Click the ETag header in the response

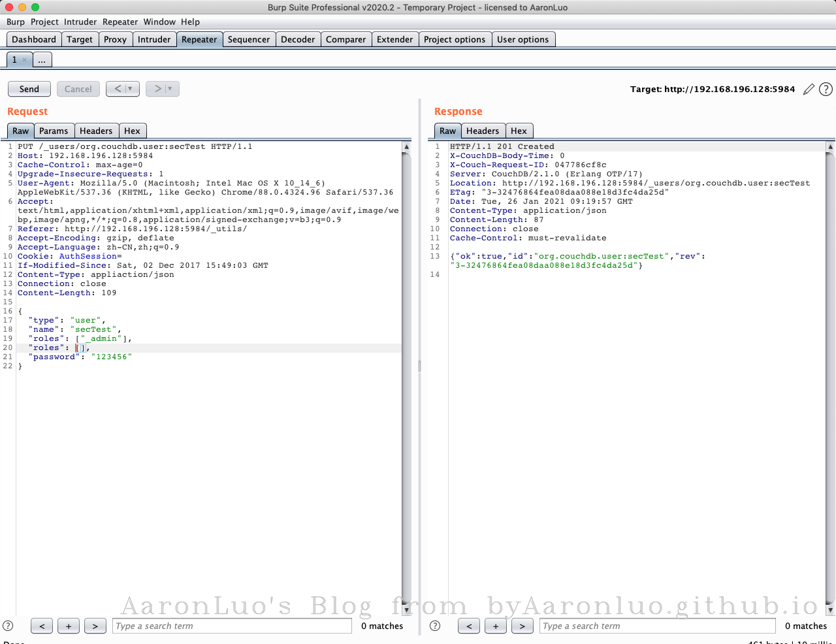[560, 192]
